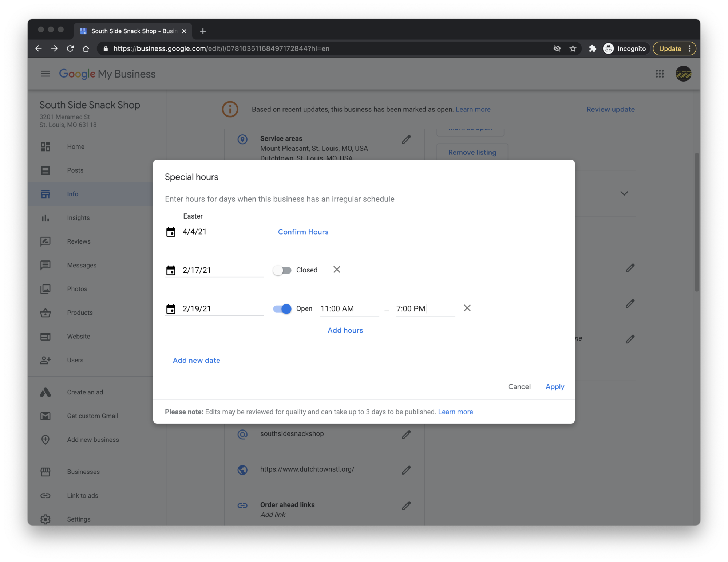Click the calendar icon for 4/4/21

point(171,232)
